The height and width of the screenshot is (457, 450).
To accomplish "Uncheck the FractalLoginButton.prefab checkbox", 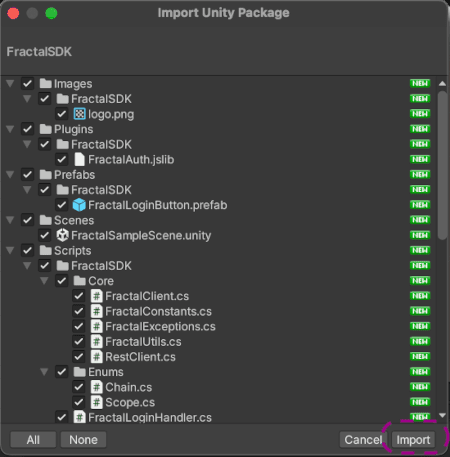I will [x=62, y=205].
